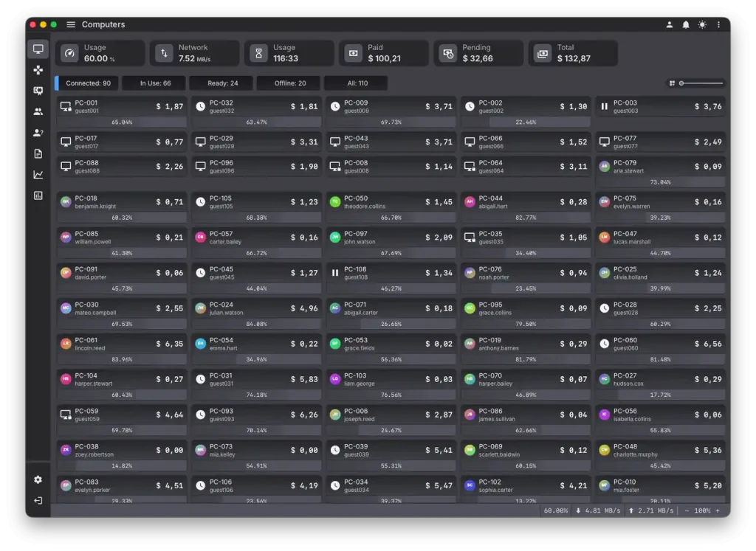Select the Computers monitor icon in sidebar
Image resolution: width=756 pixels, height=551 pixels.
tap(38, 49)
